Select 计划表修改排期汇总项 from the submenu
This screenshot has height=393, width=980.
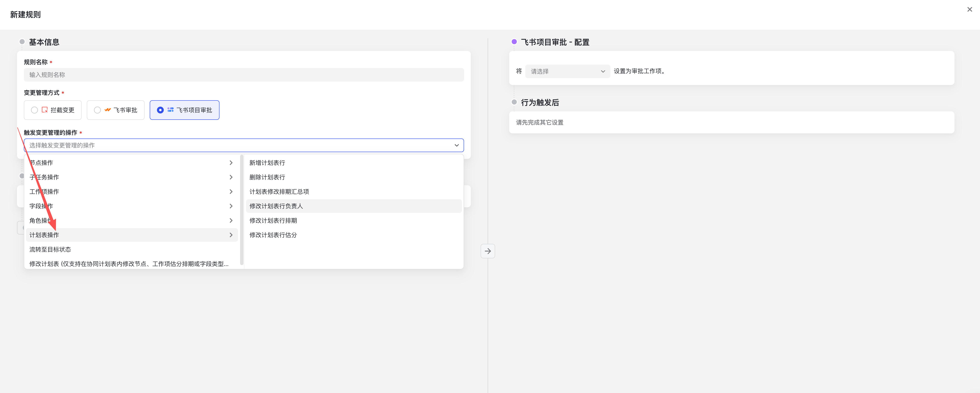point(354,192)
